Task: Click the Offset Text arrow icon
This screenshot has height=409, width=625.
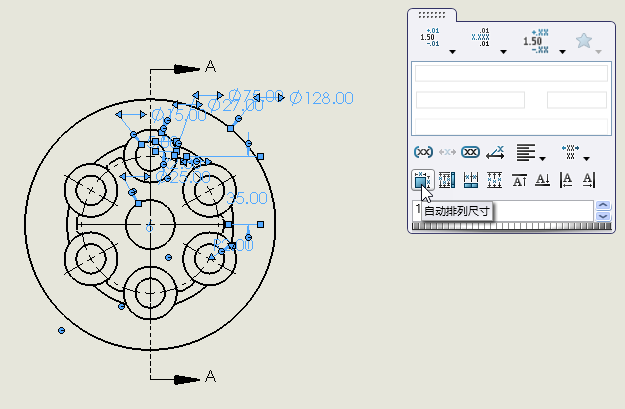Action: (x=495, y=153)
